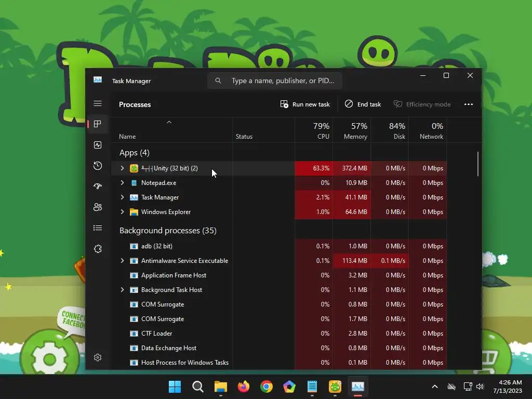Screen dimensions: 532x399
Task: Open the Details page from the sidebar
Action: click(x=98, y=228)
